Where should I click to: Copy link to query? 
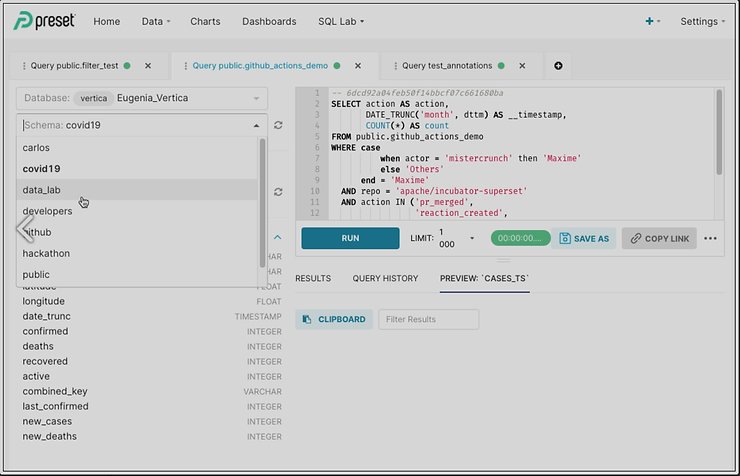coord(659,238)
